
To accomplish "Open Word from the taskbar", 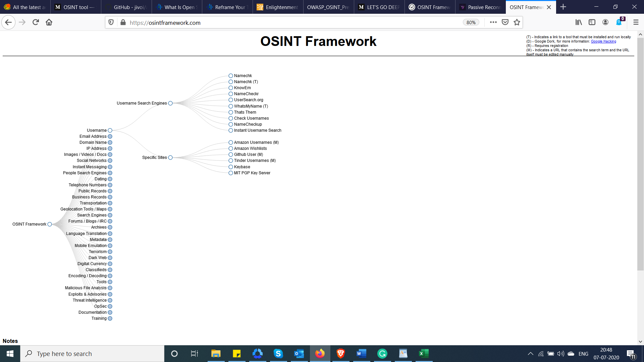I will point(361,354).
